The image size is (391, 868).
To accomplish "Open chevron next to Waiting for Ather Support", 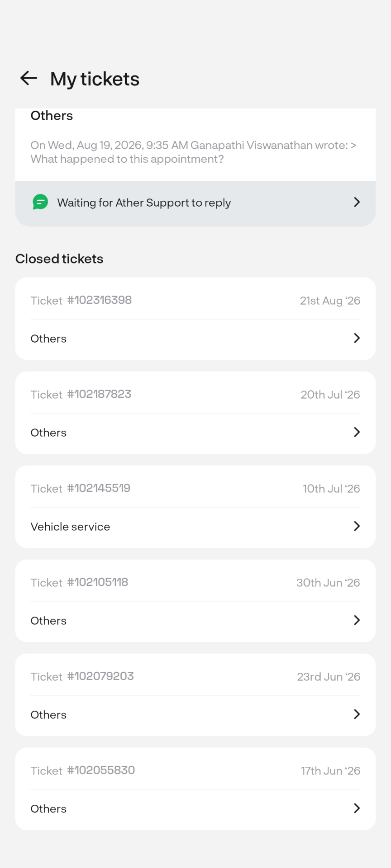I will coord(357,202).
